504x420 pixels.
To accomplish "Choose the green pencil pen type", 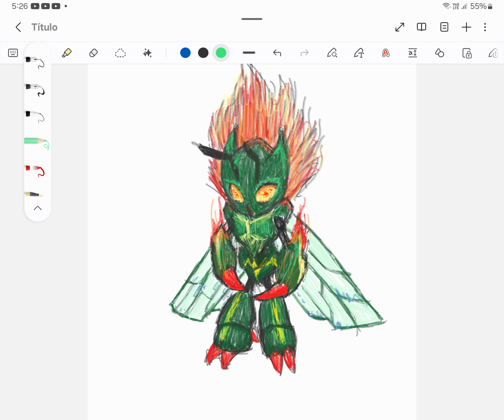I will click(x=37, y=144).
